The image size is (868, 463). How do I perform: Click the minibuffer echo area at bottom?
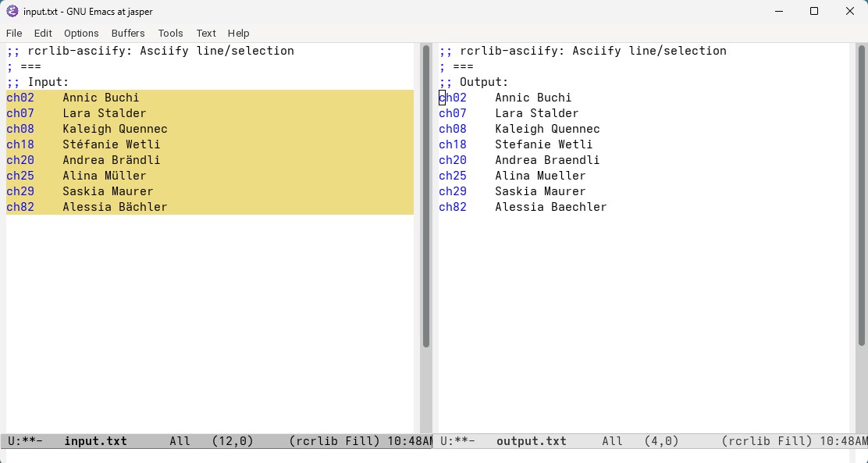434,456
